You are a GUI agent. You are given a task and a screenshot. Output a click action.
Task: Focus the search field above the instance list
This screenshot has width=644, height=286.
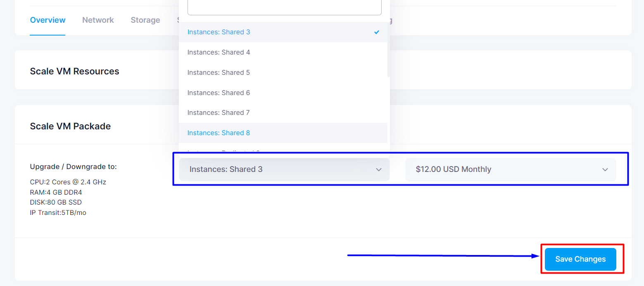285,7
